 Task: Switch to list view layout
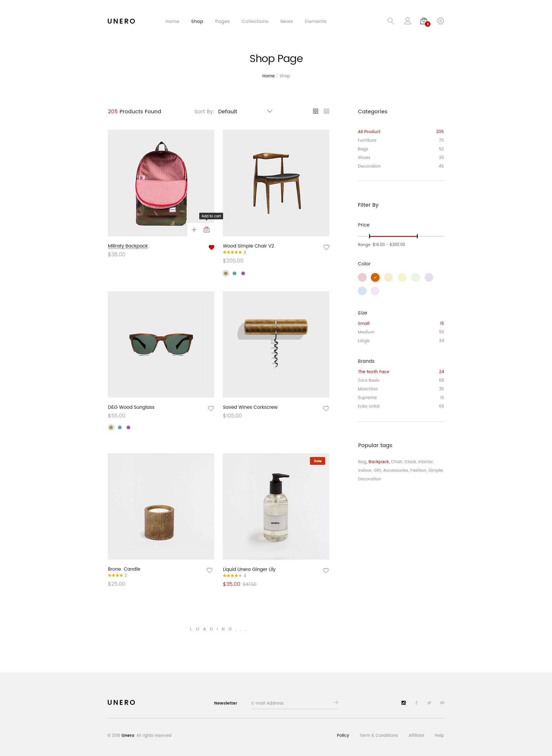[x=326, y=111]
